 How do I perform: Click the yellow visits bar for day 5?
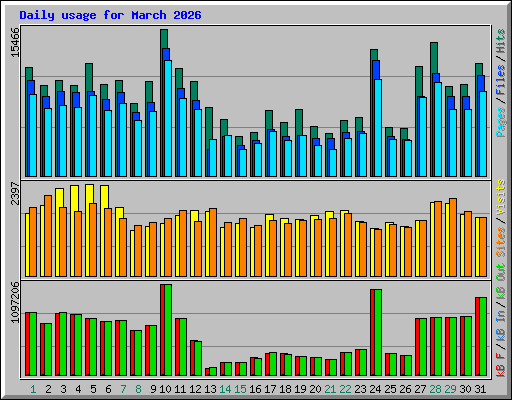tap(89, 194)
